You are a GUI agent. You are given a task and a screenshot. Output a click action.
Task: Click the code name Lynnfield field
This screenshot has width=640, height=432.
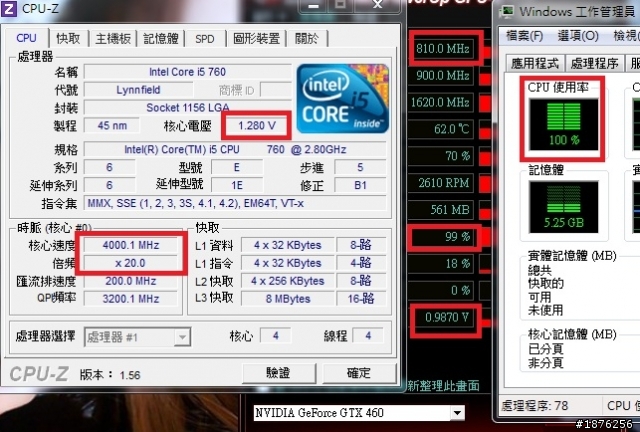[x=138, y=90]
